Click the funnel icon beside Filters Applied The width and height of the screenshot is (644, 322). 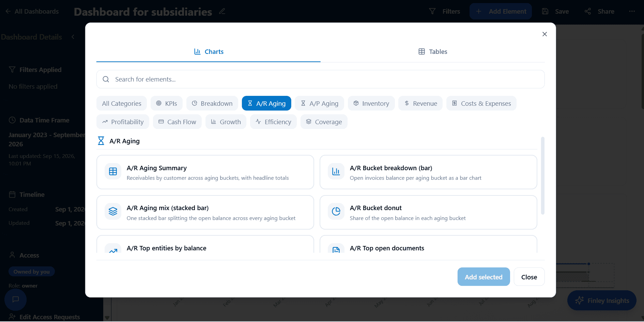12,70
